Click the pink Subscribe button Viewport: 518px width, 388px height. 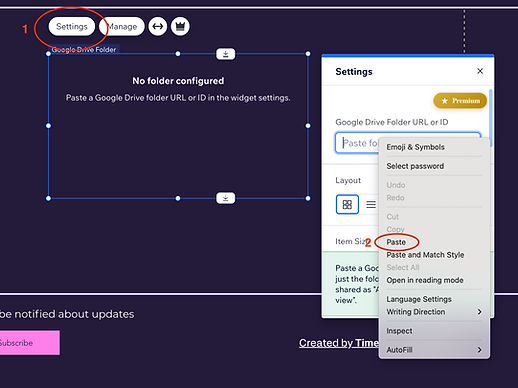[30, 343]
